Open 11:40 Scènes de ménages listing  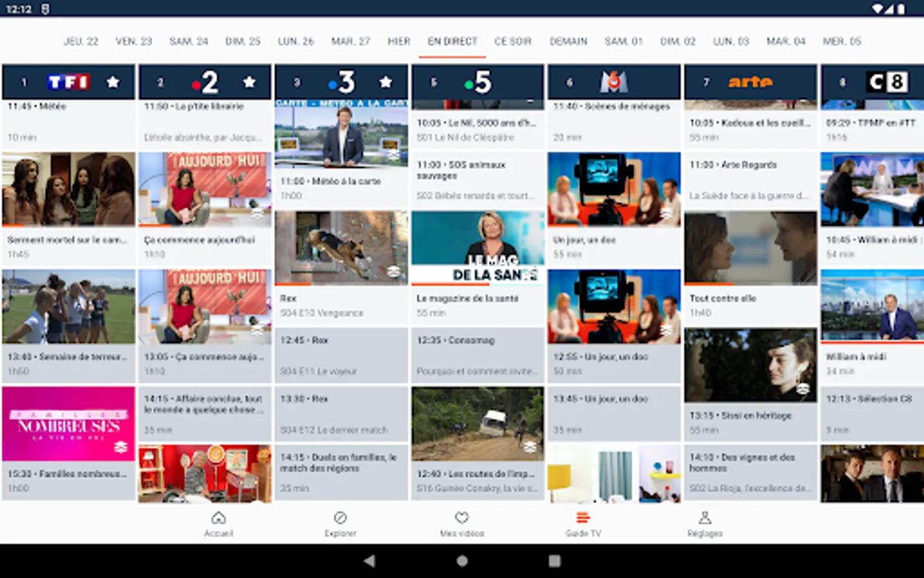[614, 124]
